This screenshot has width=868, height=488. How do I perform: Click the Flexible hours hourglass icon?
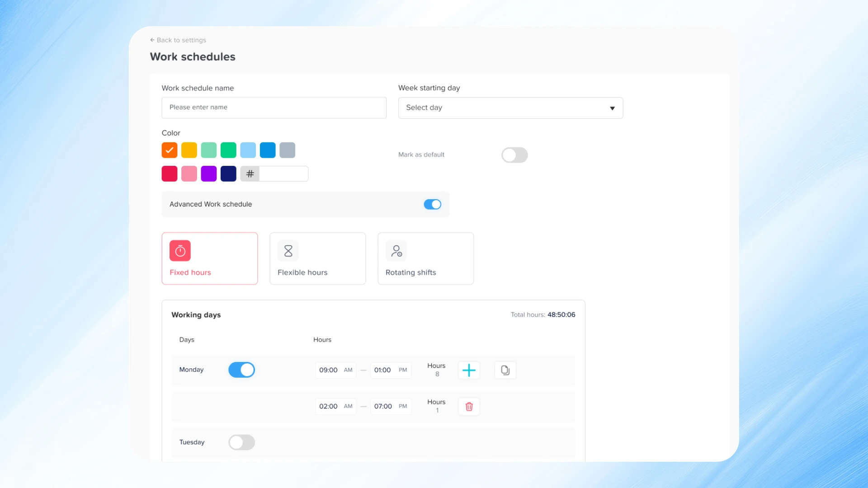[288, 251]
